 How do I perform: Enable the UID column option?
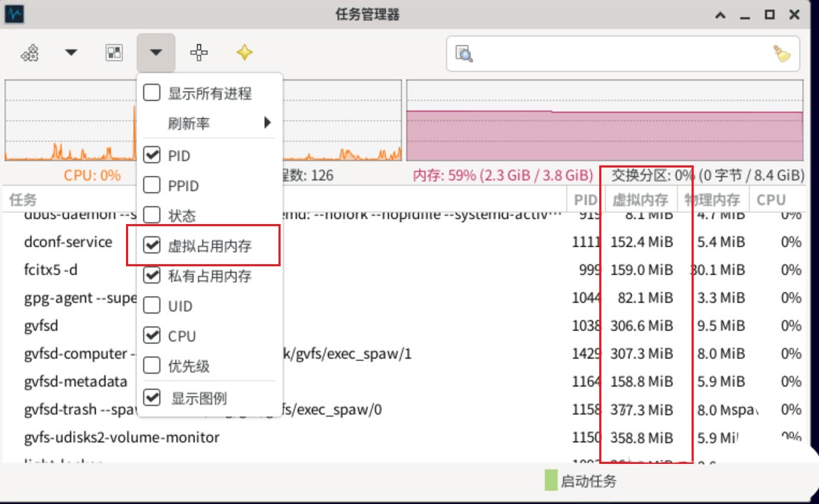[152, 305]
